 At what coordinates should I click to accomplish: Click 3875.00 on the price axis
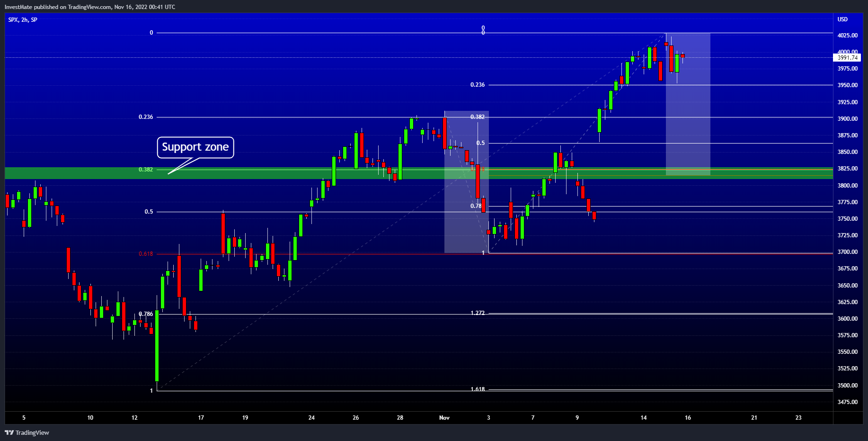(847, 135)
